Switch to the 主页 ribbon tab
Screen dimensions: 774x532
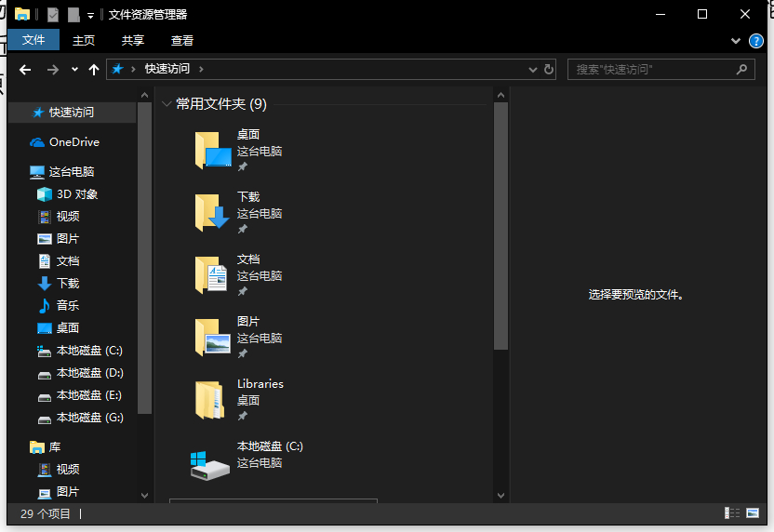pyautogui.click(x=84, y=41)
